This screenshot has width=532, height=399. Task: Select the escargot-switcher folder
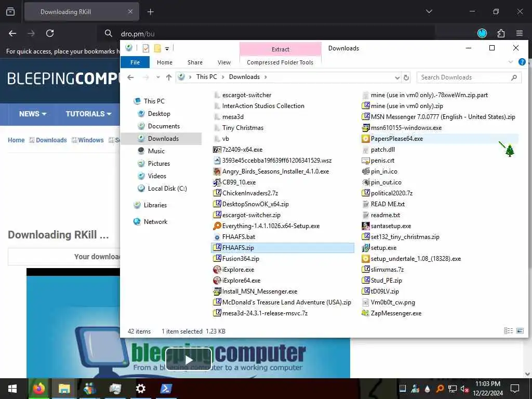(247, 96)
